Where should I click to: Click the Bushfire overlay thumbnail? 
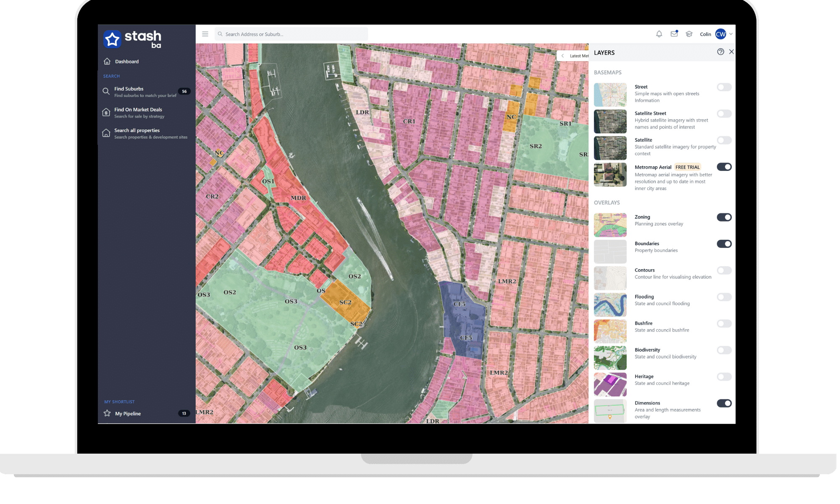click(x=610, y=331)
